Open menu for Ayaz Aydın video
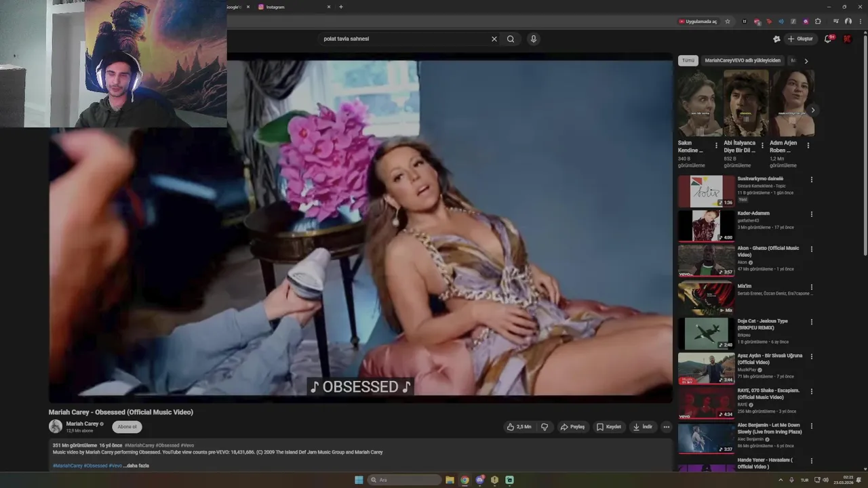This screenshot has width=868, height=488. [x=811, y=357]
